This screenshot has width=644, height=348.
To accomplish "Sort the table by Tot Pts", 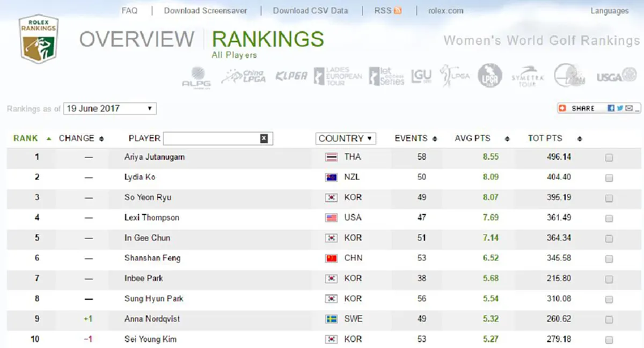I will coord(555,138).
